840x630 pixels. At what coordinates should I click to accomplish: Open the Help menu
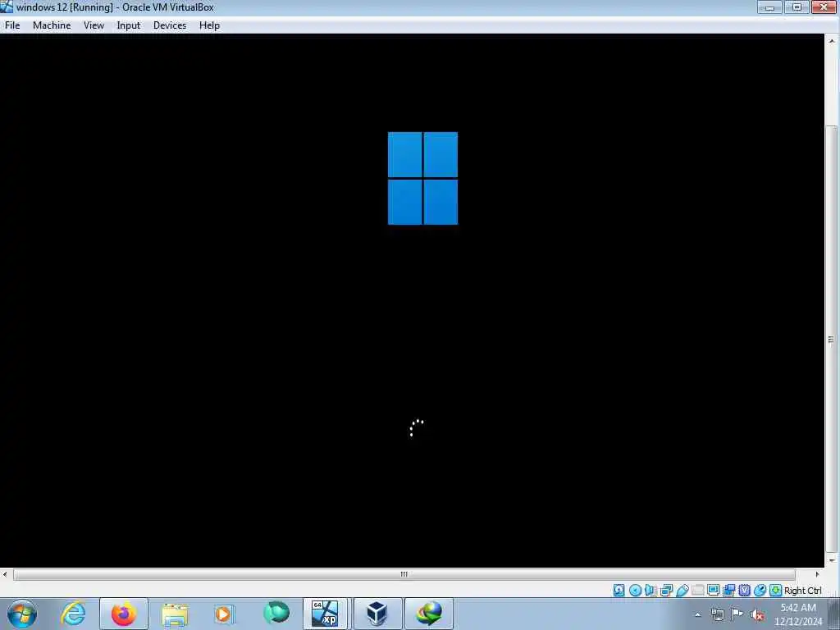[x=209, y=25]
